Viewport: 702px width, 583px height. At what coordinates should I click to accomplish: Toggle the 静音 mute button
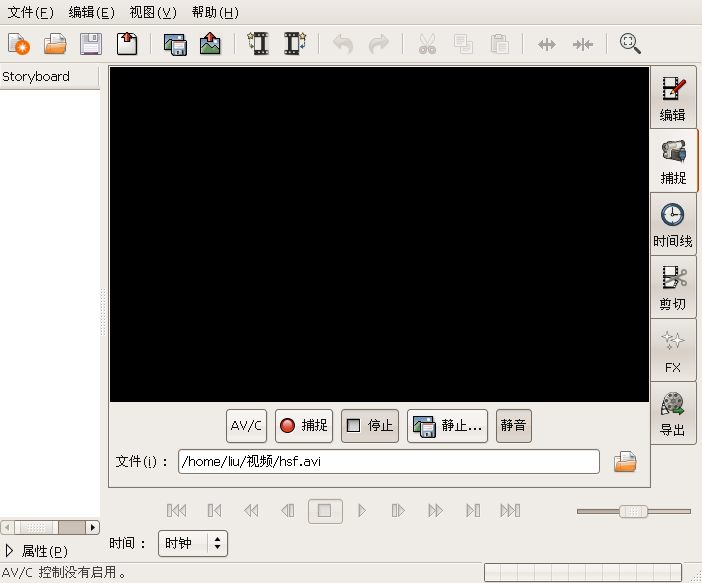pyautogui.click(x=514, y=425)
